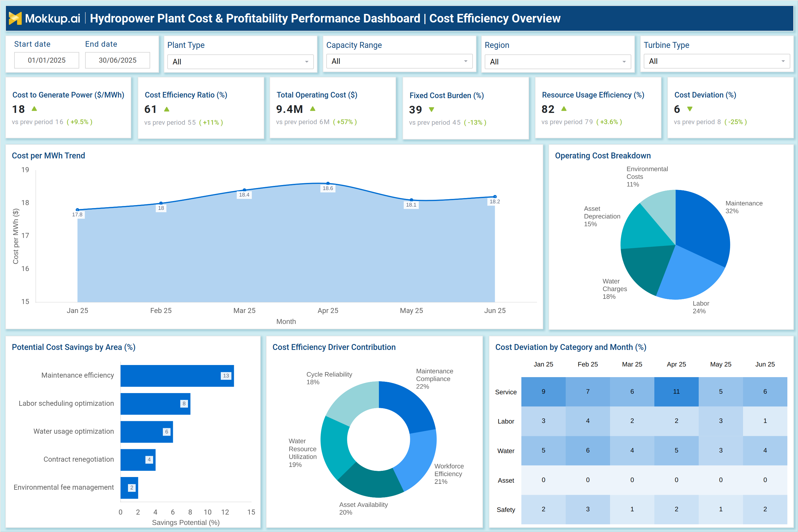The width and height of the screenshot is (798, 532).
Task: Click the Operating Cost Breakdown title
Action: [x=603, y=156]
